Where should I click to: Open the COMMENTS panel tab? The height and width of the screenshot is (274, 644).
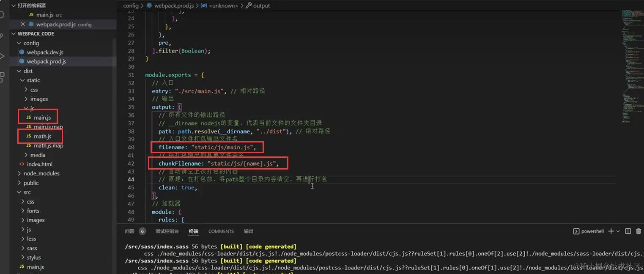[221, 231]
